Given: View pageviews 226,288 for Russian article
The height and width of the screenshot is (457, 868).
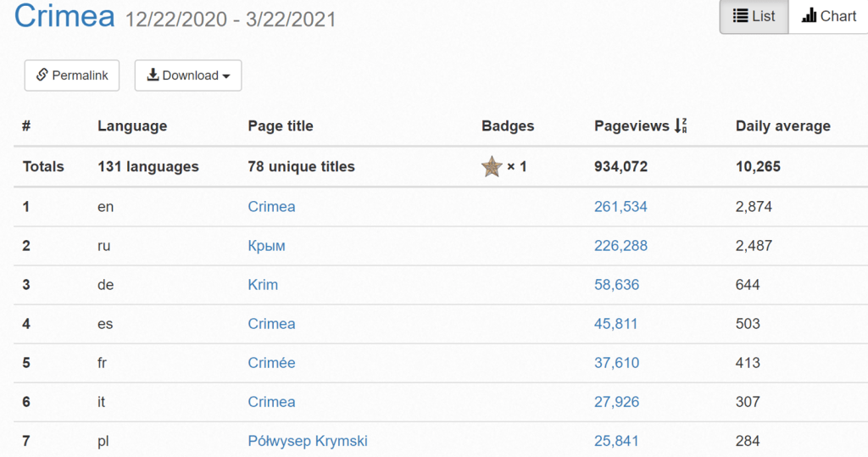Looking at the screenshot, I should pyautogui.click(x=620, y=246).
